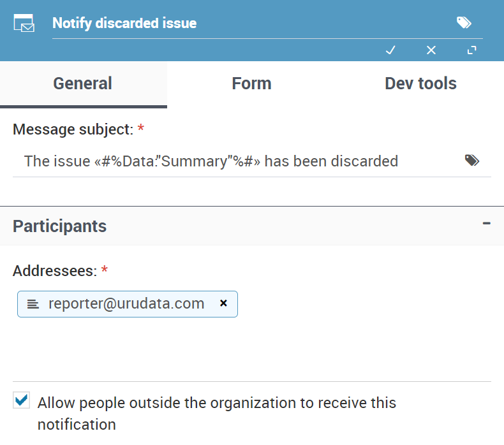
Task: Remove reporter@urudata.com addressee
Action: 223,303
